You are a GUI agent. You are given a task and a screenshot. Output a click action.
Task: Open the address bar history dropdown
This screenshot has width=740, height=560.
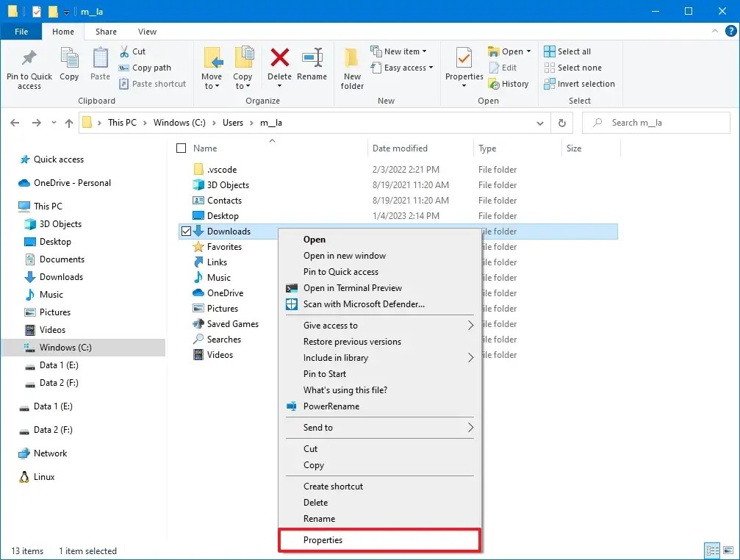pyautogui.click(x=540, y=123)
